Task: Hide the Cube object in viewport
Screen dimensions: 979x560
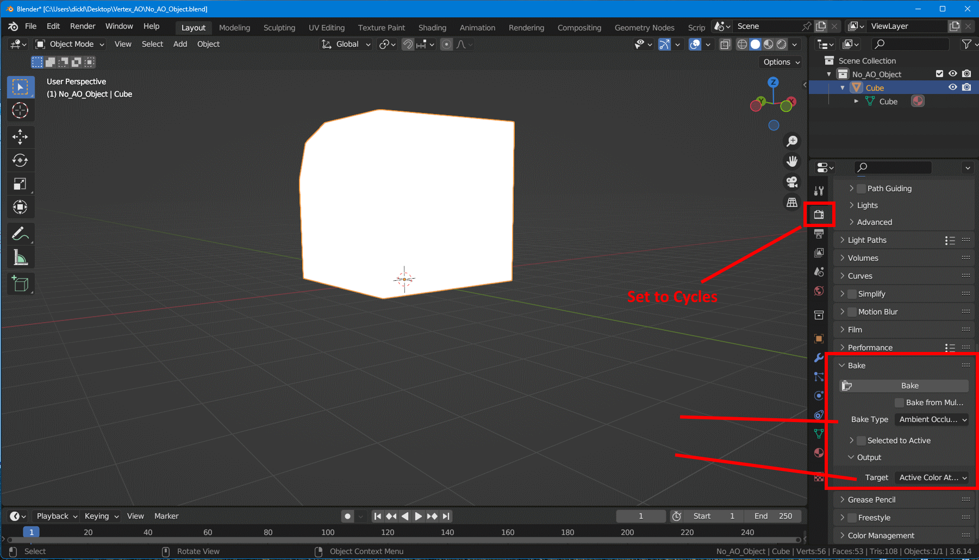Action: tap(953, 87)
